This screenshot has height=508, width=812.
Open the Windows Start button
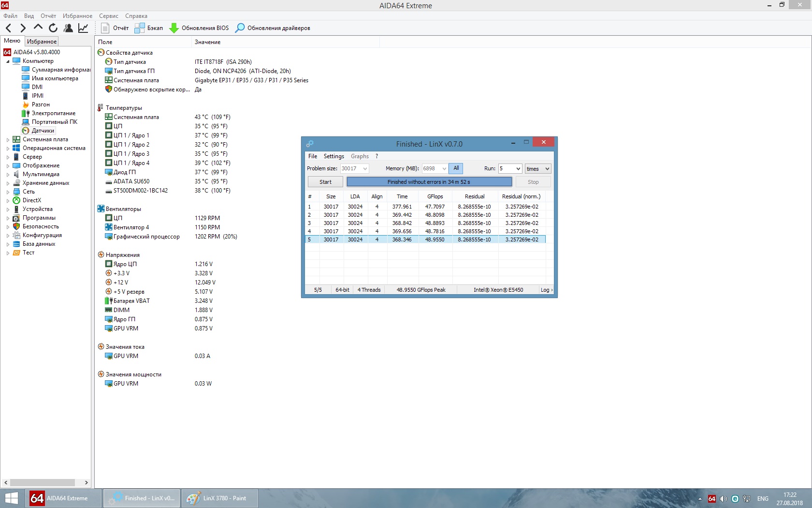tap(12, 498)
